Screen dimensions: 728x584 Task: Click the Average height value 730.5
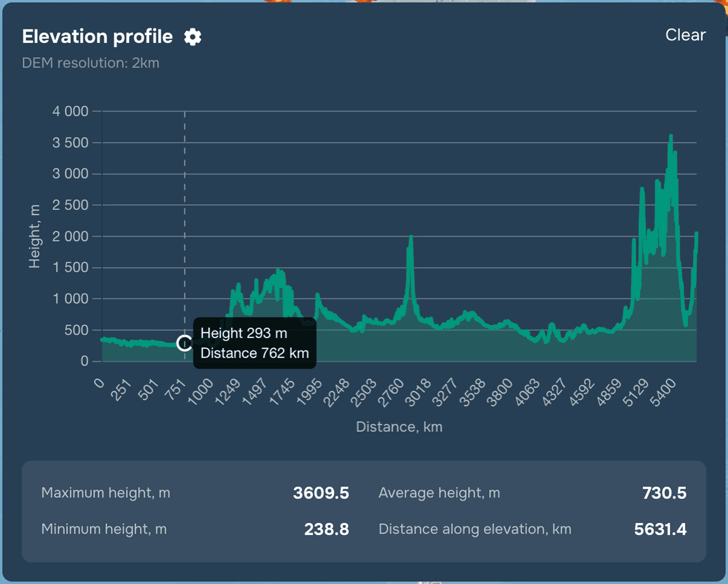pyautogui.click(x=664, y=493)
